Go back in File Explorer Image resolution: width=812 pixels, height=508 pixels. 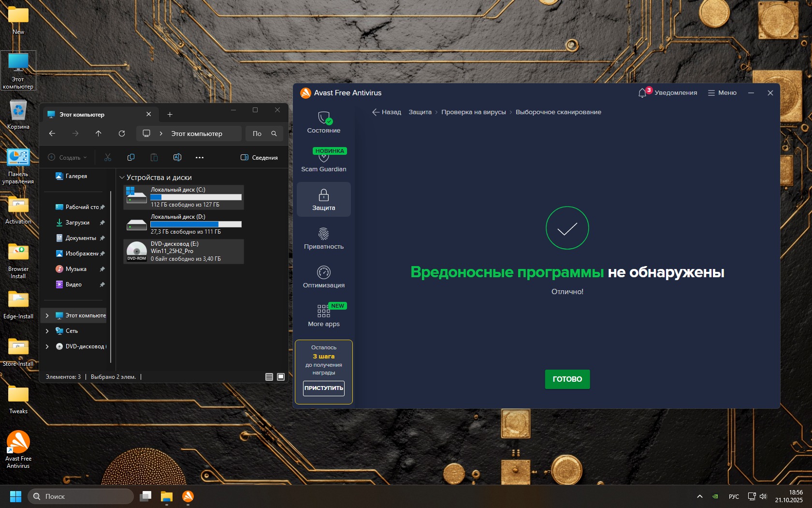(x=52, y=134)
